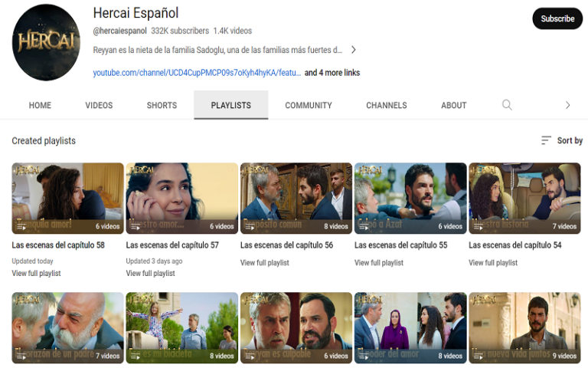This screenshot has height=368, width=588.
Task: Open the youtube.com/channel featured link
Action: (197, 73)
